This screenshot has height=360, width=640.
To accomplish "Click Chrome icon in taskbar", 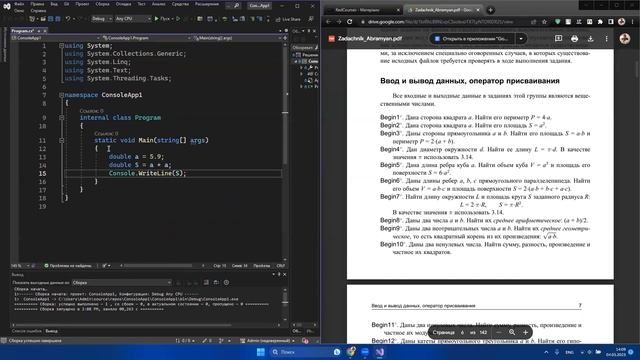I will pyautogui.click(x=351, y=352).
